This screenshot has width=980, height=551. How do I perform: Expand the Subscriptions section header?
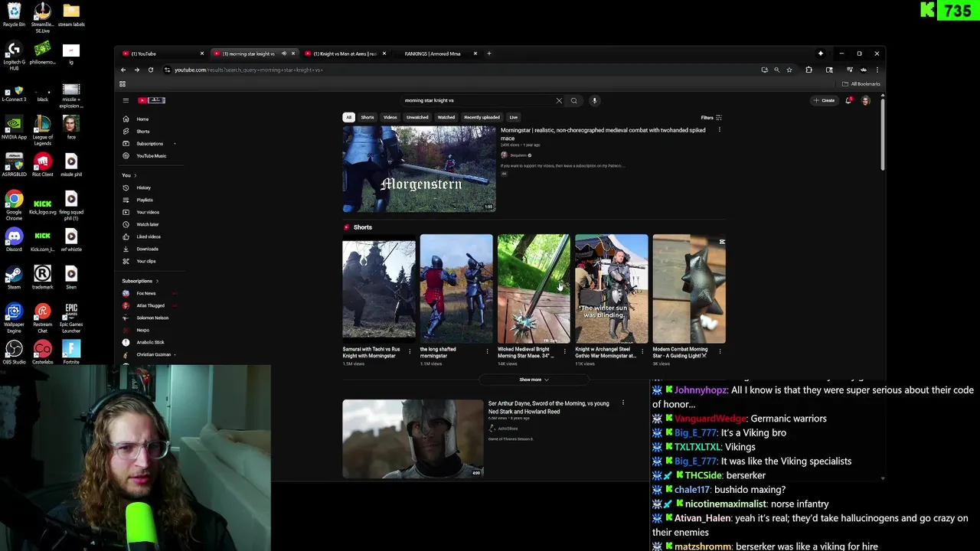click(x=140, y=281)
